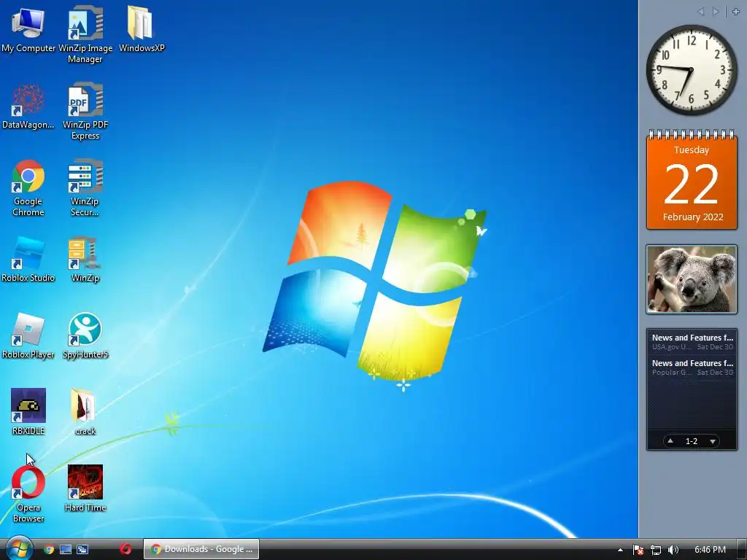
Task: Go to previous feed headlines with up arrow
Action: (670, 441)
